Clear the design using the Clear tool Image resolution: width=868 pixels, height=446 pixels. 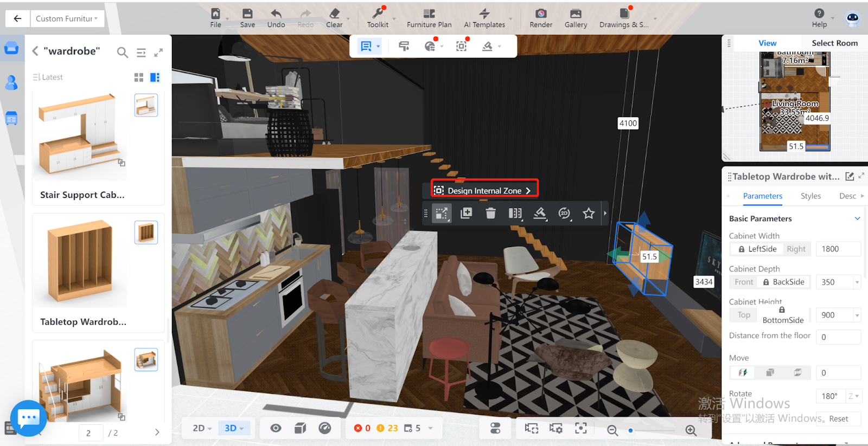[334, 18]
